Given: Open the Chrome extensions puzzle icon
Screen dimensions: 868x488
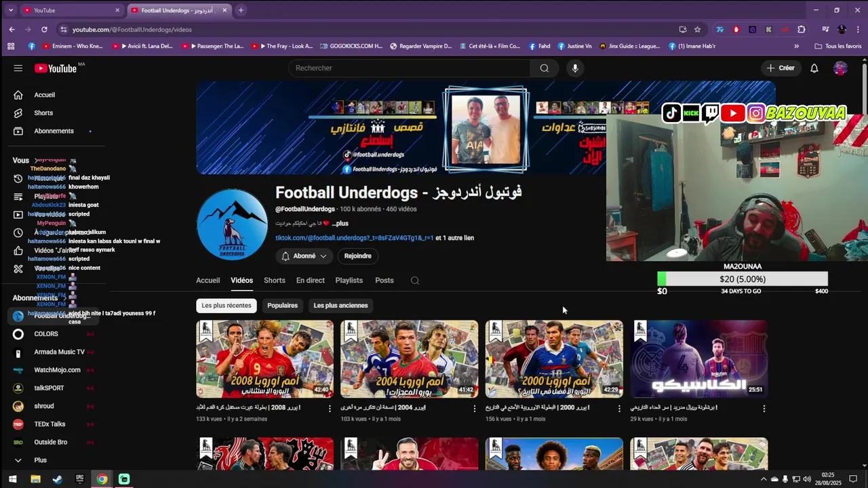Looking at the screenshot, I should tap(802, 29).
